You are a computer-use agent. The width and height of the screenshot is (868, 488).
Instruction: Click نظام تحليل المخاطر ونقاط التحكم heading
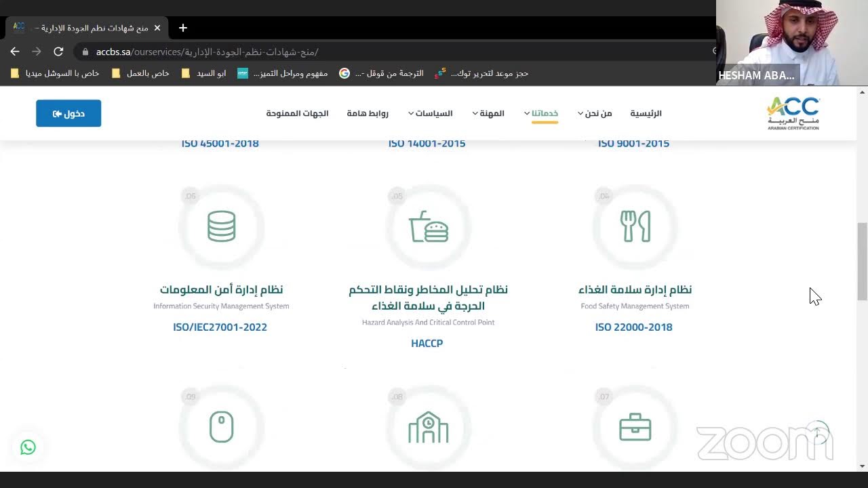(x=428, y=298)
